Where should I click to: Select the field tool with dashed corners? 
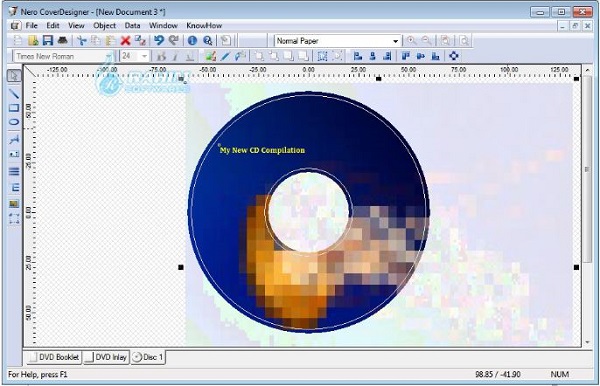click(x=14, y=218)
